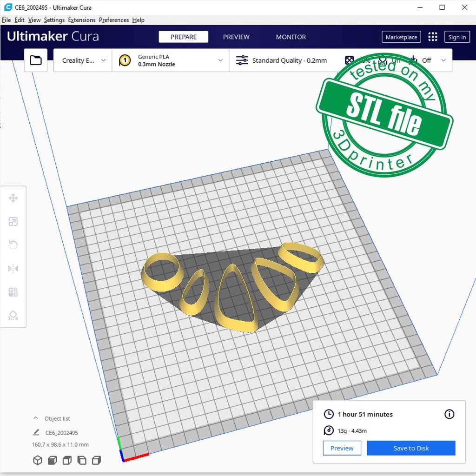The height and width of the screenshot is (476, 476).
Task: Switch to 3D perspective view cube icon
Action: pos(38,460)
